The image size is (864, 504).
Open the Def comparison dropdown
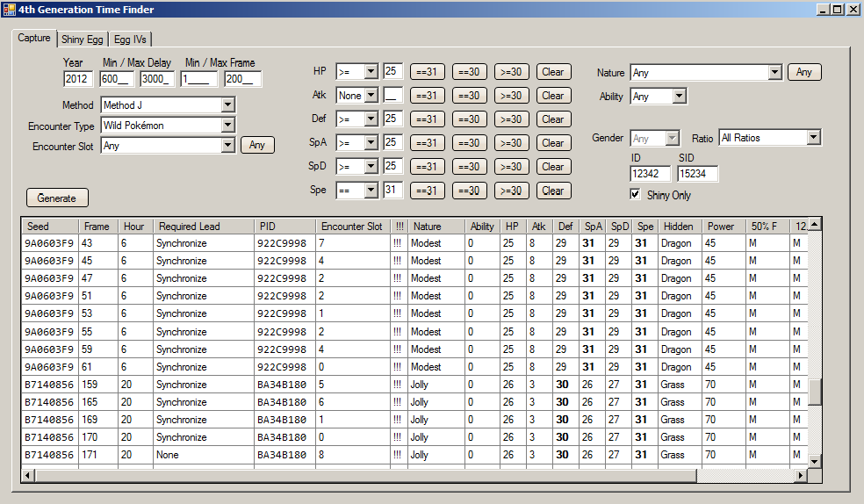coord(371,119)
